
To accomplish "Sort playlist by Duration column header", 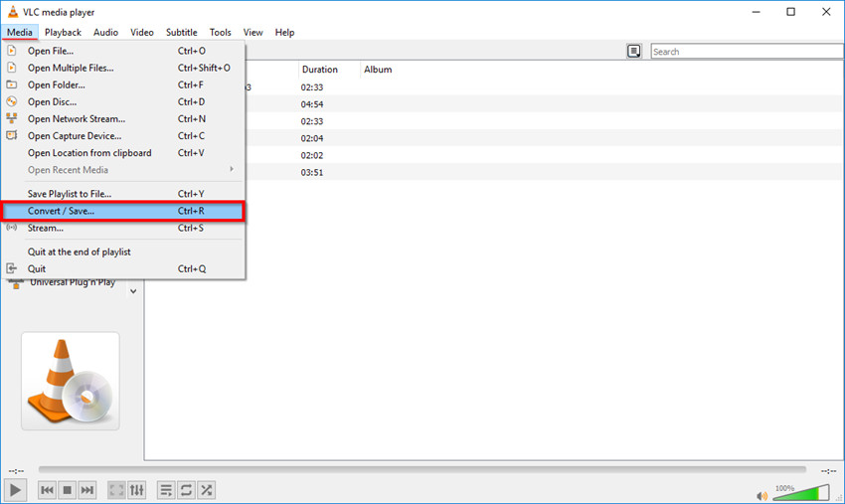I will click(320, 70).
